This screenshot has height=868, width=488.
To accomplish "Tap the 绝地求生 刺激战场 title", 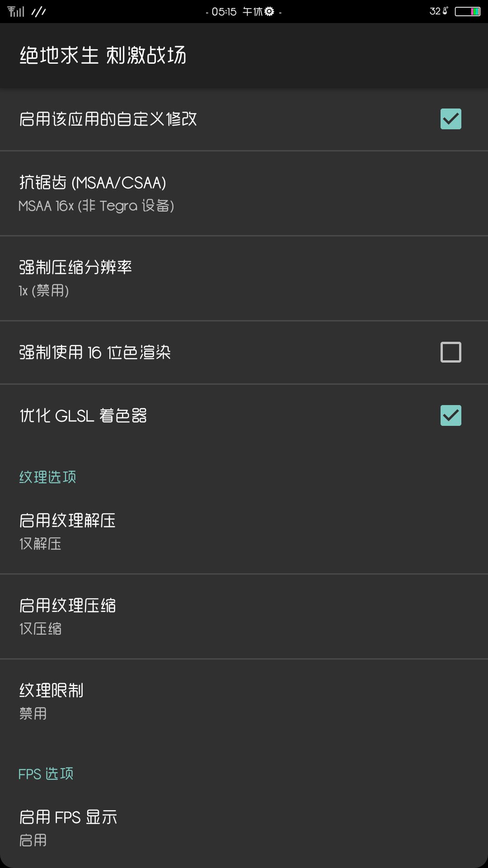I will click(103, 56).
